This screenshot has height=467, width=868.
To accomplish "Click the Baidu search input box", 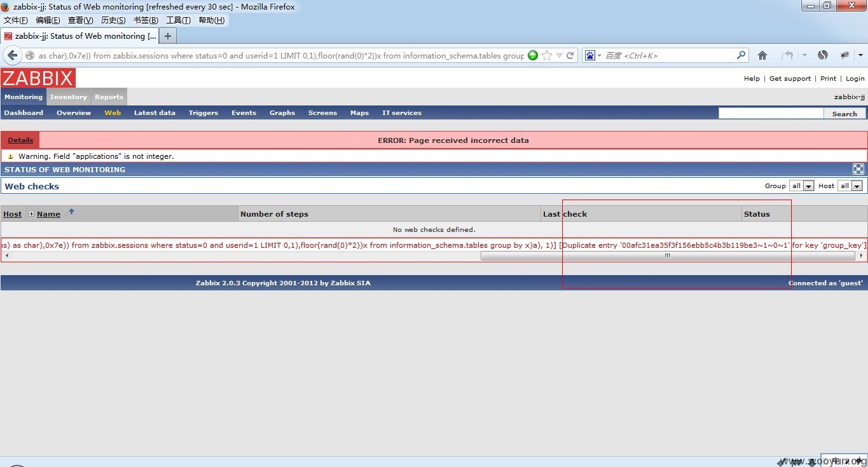I will click(669, 55).
